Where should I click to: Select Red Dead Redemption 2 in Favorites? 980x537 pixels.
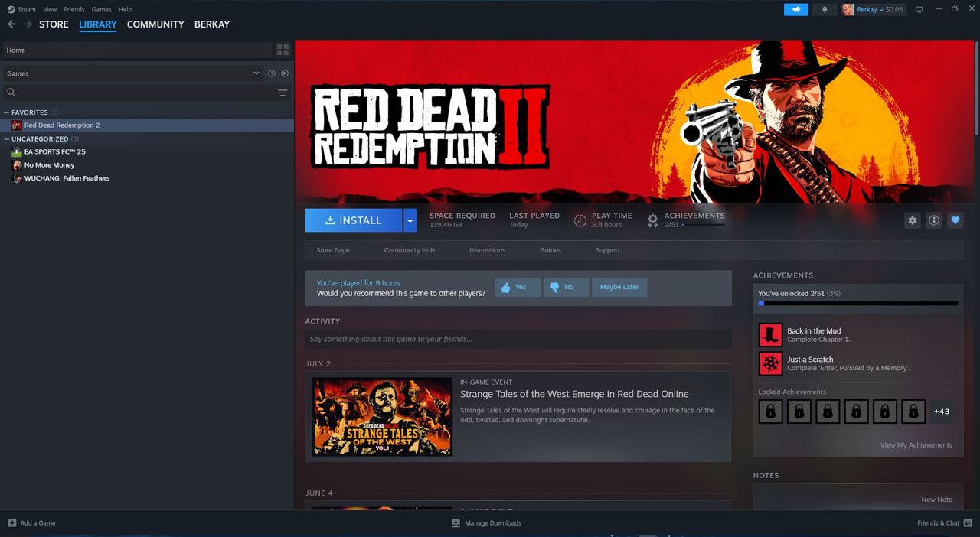147,125
